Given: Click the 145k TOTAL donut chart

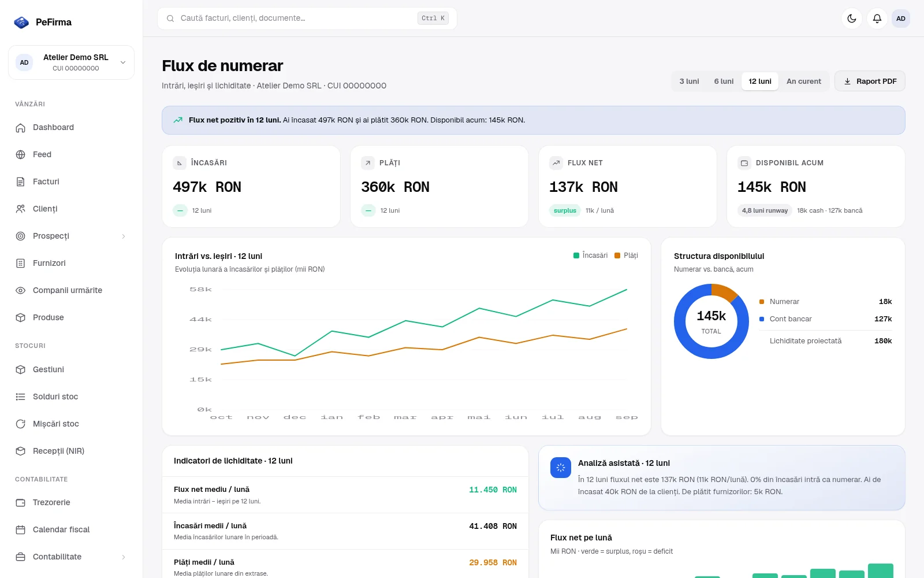Looking at the screenshot, I should [711, 321].
